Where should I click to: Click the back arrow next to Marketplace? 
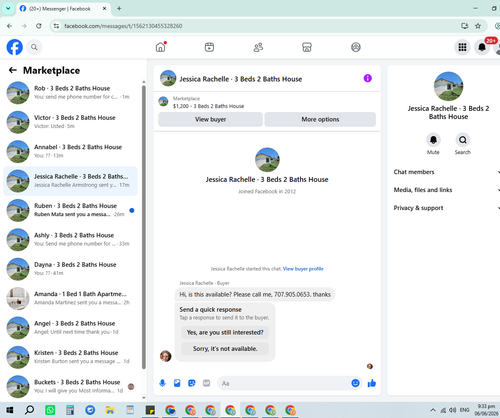[x=13, y=70]
